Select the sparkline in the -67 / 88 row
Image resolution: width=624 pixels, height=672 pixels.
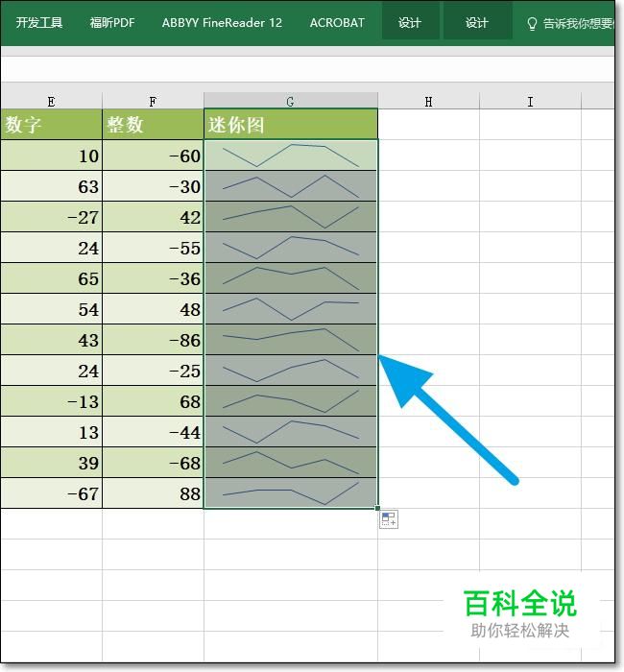click(x=291, y=493)
